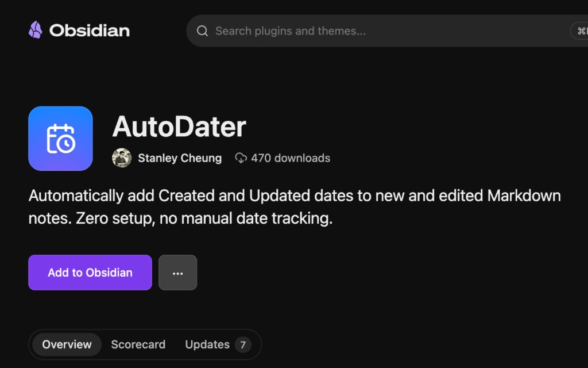588x368 pixels.
Task: Open the Stanley Cheung author link
Action: (180, 158)
